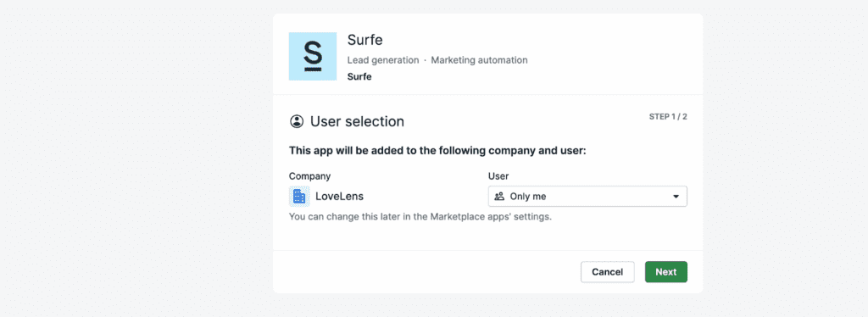Click the Marketplace apps' settings note
Image resolution: width=868 pixels, height=317 pixels.
tap(420, 216)
